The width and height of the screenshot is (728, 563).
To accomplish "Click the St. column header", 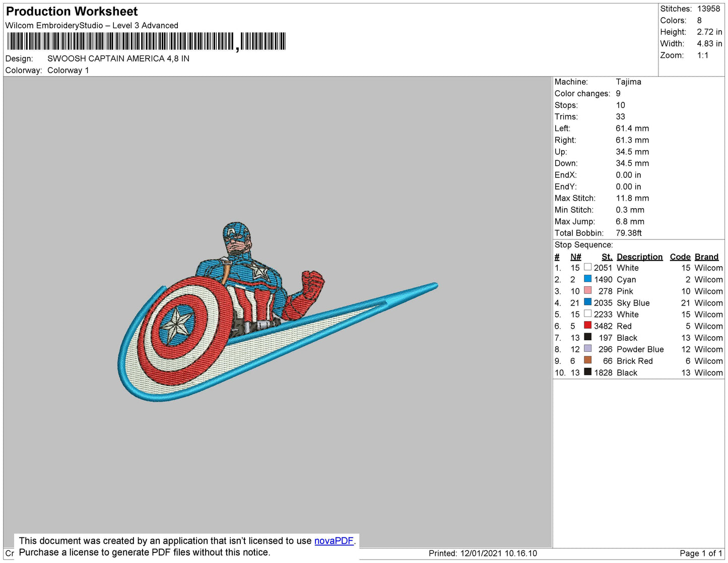I will pyautogui.click(x=607, y=257).
